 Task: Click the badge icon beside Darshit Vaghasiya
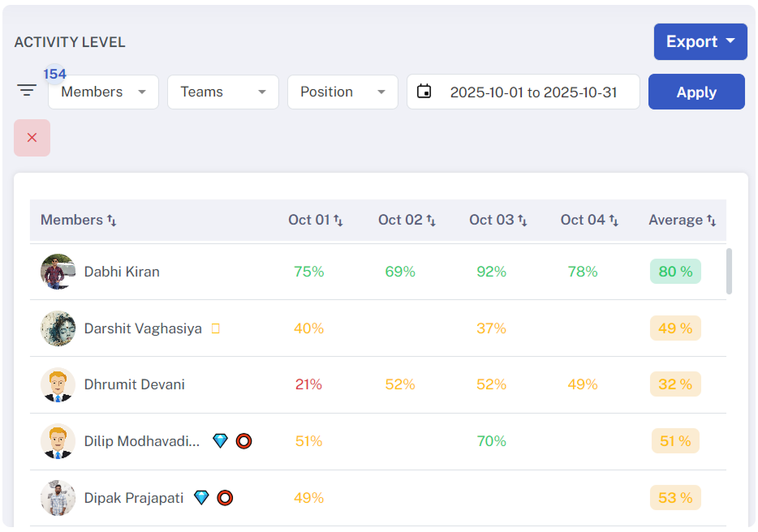coord(215,328)
